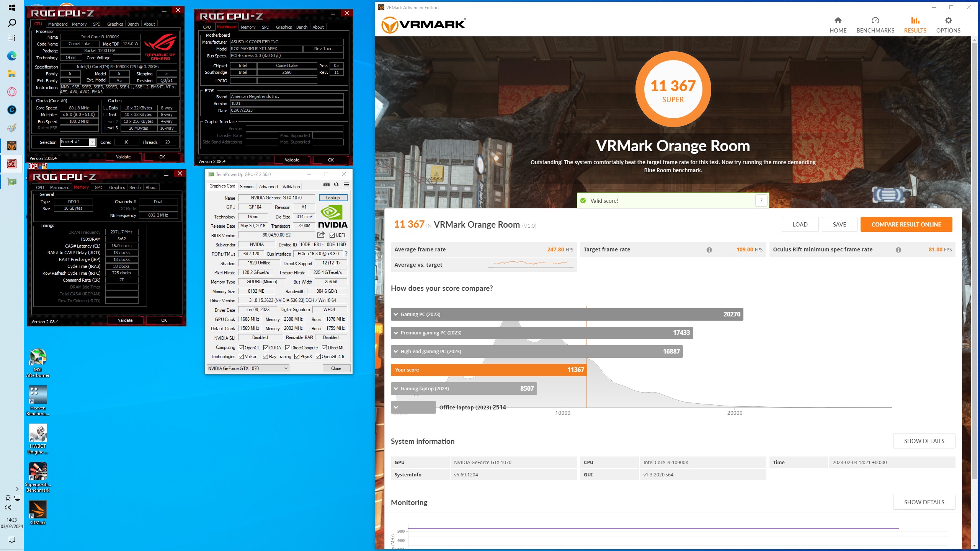Toggle the Vulkan checkbox in GPU-Z
980x551 pixels.
(241, 357)
